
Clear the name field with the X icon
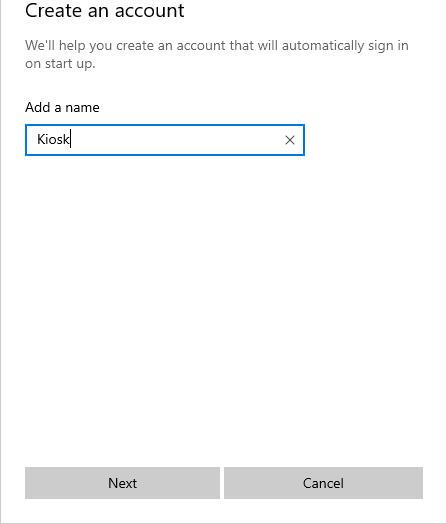click(x=290, y=140)
